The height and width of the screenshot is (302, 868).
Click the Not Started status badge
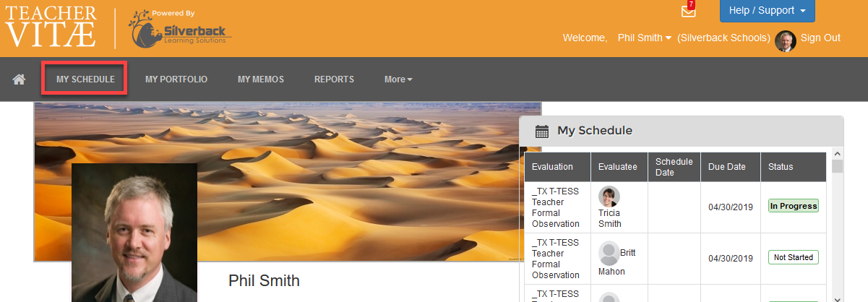coord(794,257)
